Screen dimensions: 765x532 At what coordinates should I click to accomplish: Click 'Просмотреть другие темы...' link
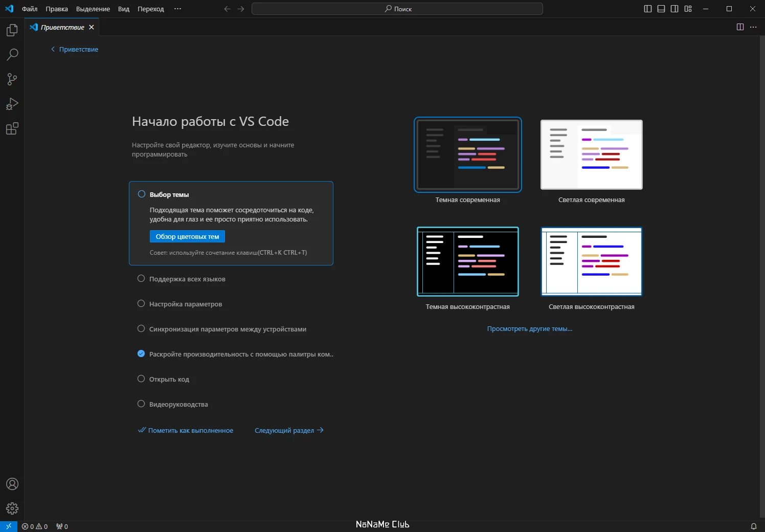pos(529,328)
